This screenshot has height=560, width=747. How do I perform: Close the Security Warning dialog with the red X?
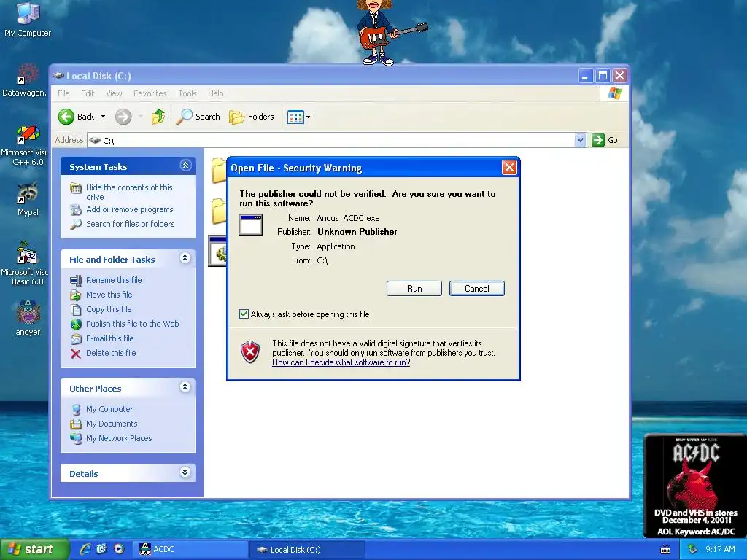coord(509,168)
